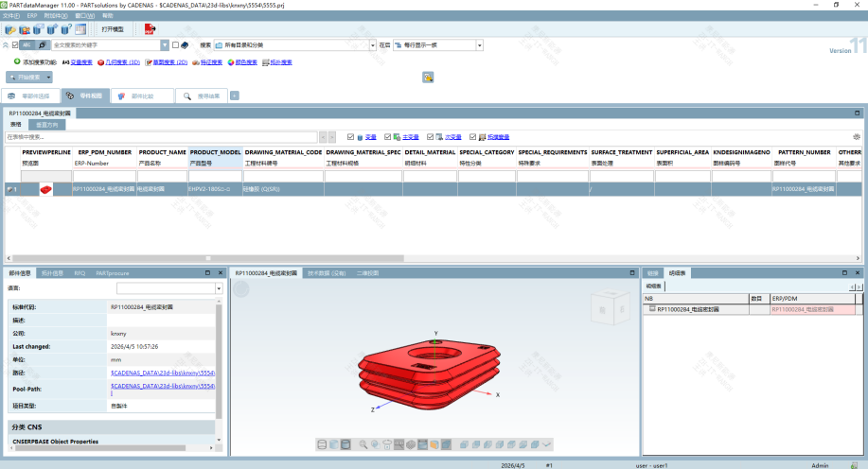Click the measure grid icon in 3D toolbar
The width and height of the screenshot is (868, 469).
[399, 444]
